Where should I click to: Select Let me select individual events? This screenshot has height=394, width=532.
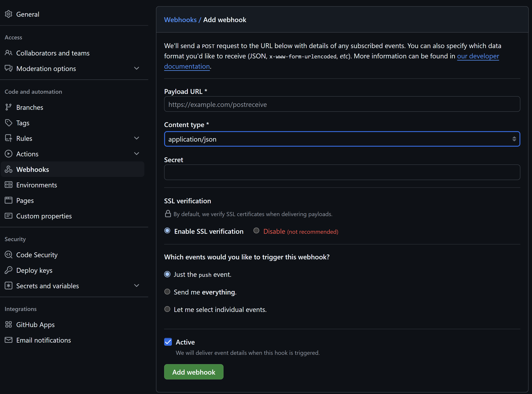[167, 309]
